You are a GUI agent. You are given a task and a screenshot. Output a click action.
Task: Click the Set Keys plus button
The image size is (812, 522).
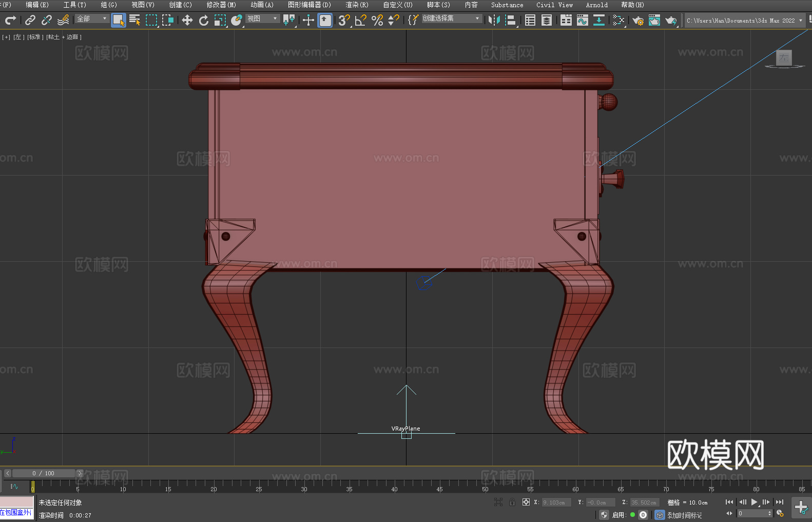pyautogui.click(x=801, y=508)
